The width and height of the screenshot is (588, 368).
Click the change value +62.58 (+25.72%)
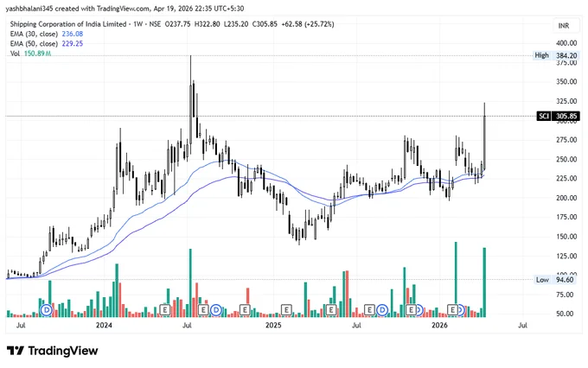coord(308,24)
